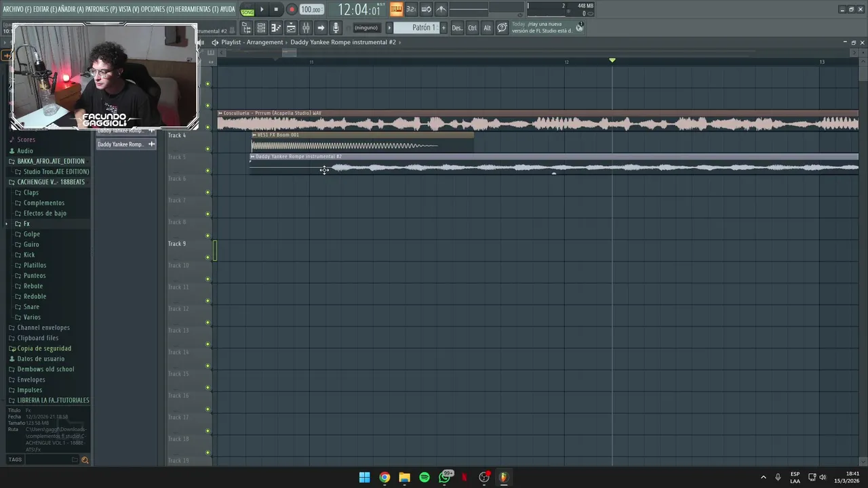This screenshot has height=488, width=868.
Task: Mute Track 4 using its green dot
Action: 208,149
